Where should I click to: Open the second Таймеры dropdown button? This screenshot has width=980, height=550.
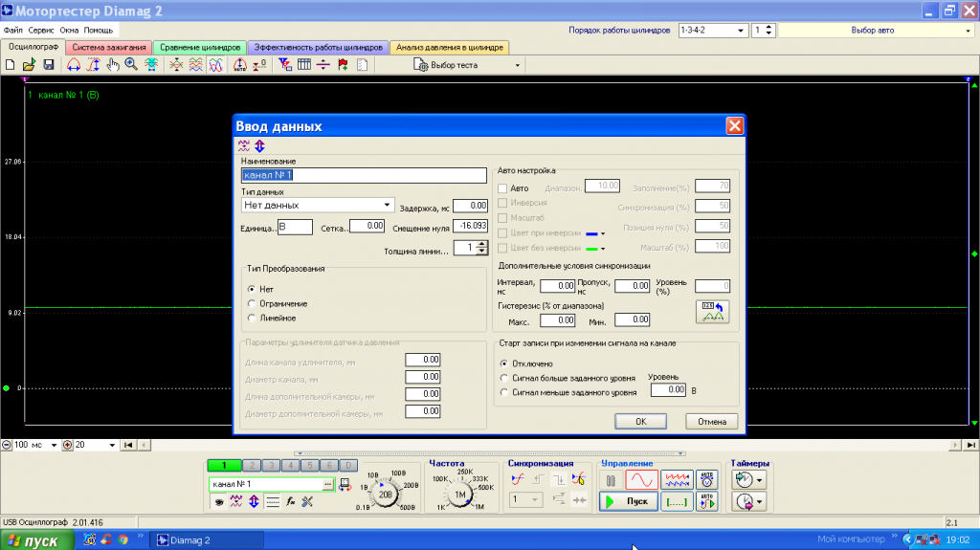(759, 501)
